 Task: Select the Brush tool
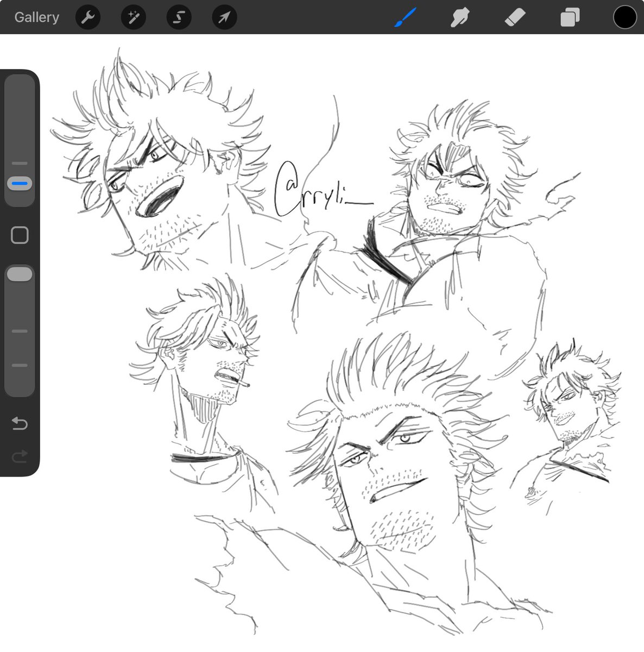405,17
